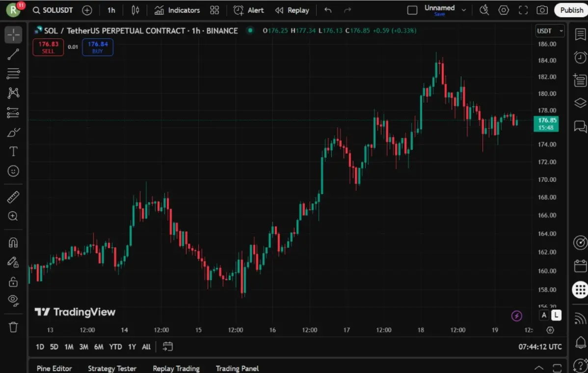Select the ruler measure tool
588x373 pixels.
[13, 197]
